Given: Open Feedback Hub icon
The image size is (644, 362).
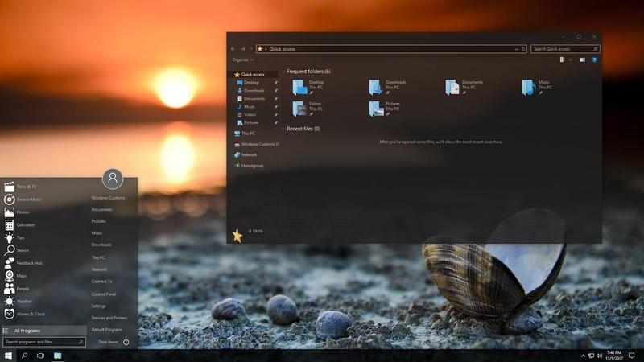Looking at the screenshot, I should 9,263.
